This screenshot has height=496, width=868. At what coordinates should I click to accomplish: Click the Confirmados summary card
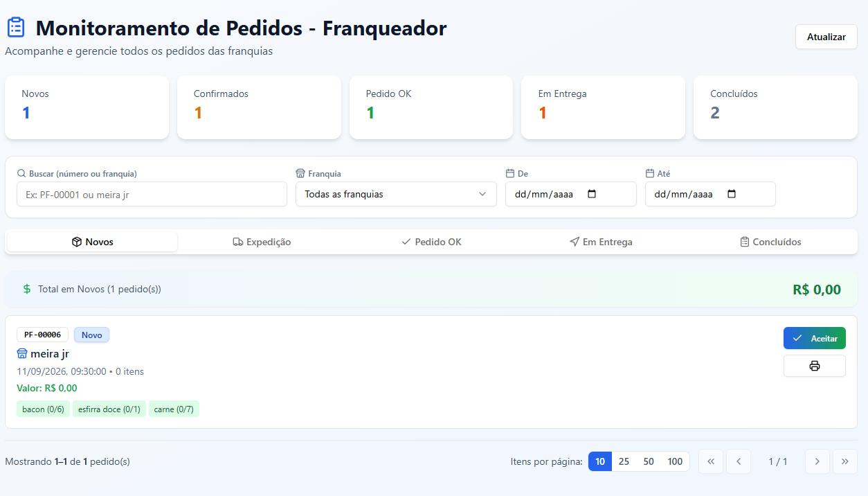tap(259, 107)
